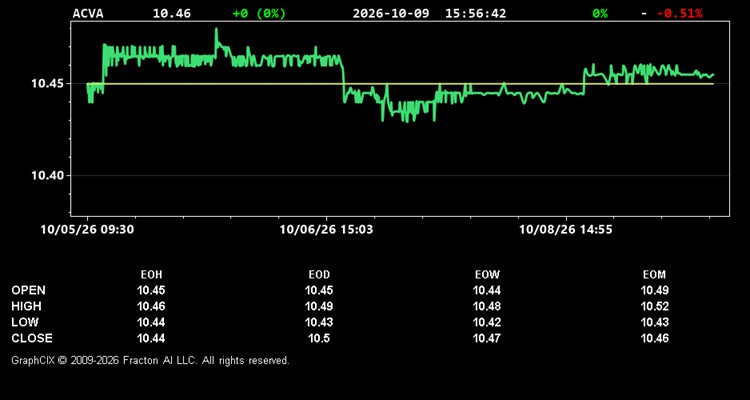Screen dimensions: 750x400
Task: Select the EOD low value 10.43
Action: coord(319,322)
